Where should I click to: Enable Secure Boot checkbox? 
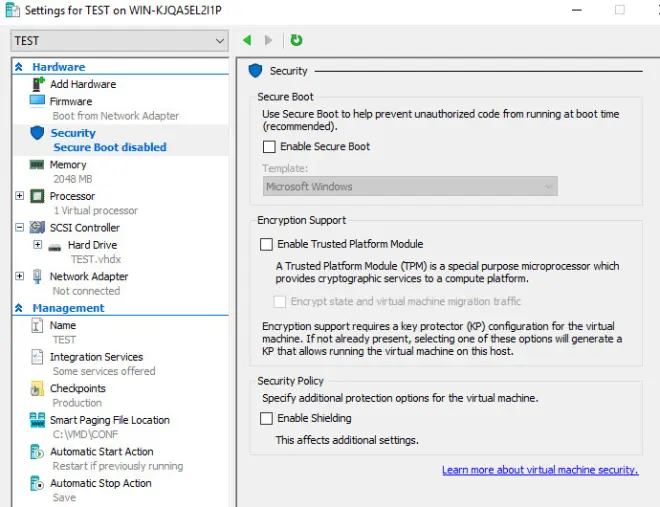coord(269,146)
